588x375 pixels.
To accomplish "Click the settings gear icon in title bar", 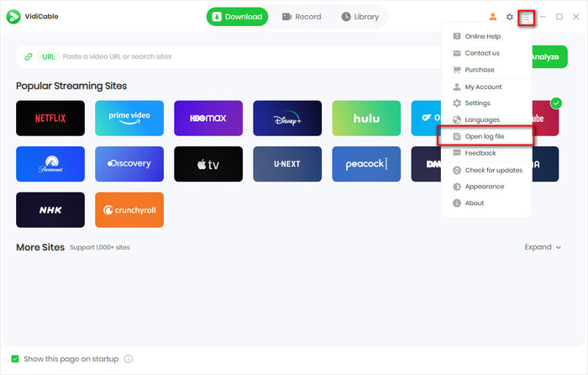I will pos(509,17).
